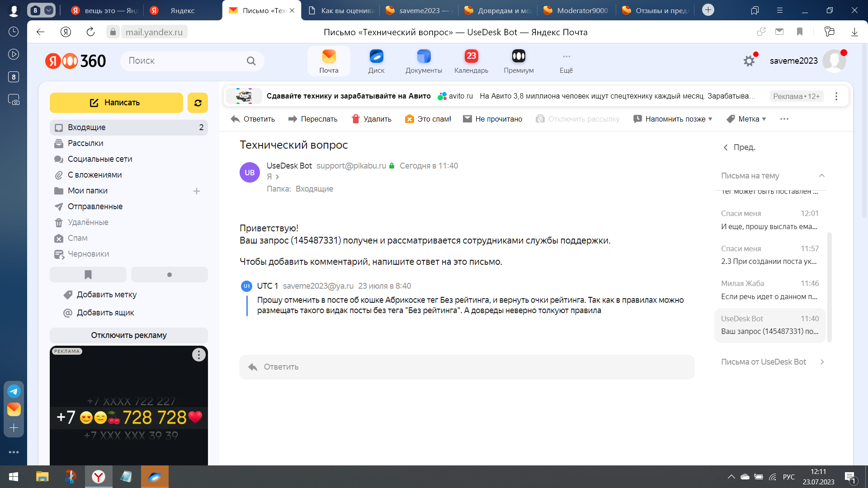This screenshot has height=488, width=868.
Task: Click the yellow 'Написать' compose button
Action: (116, 103)
